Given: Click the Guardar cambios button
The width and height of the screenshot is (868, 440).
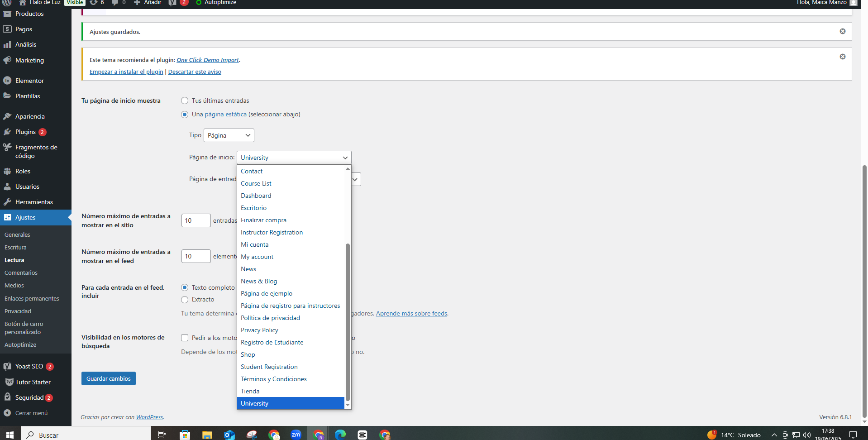Looking at the screenshot, I should coord(109,378).
